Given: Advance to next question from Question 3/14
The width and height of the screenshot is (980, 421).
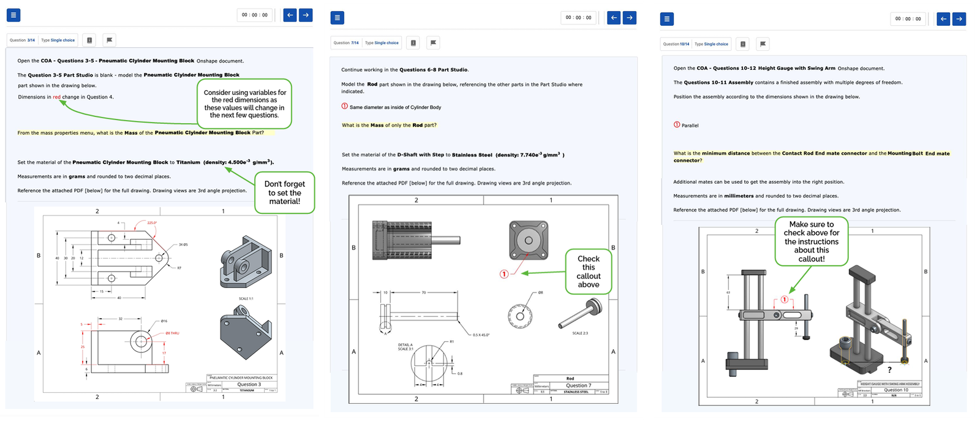Looking at the screenshot, I should point(306,15).
